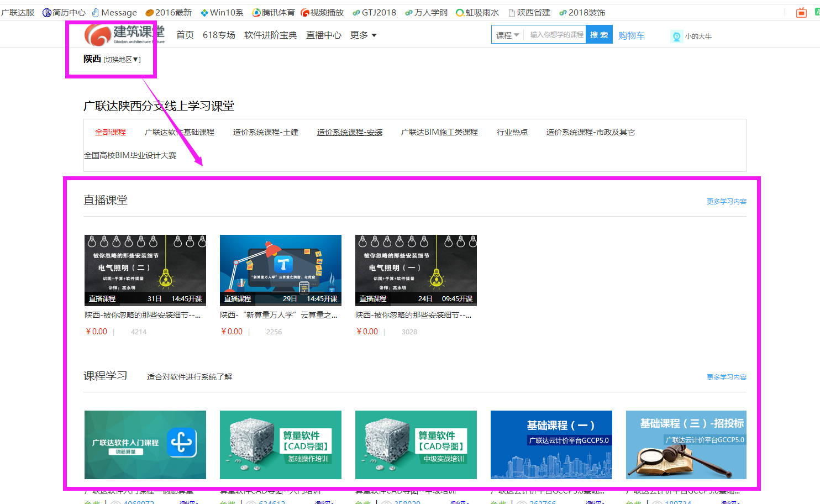Viewport: 820px width, 504px height.
Task: Open 电气照明（一） live course thumbnail
Action: tap(416, 270)
